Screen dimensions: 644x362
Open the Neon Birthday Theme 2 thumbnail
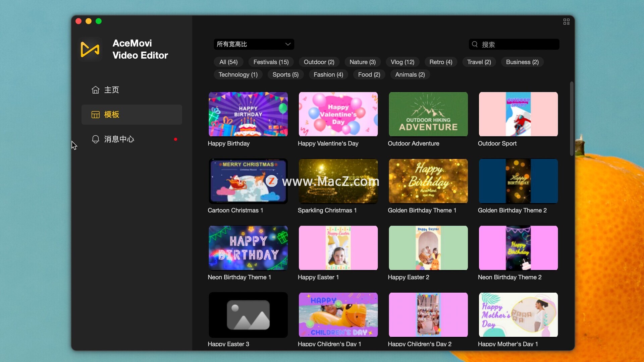(x=518, y=248)
